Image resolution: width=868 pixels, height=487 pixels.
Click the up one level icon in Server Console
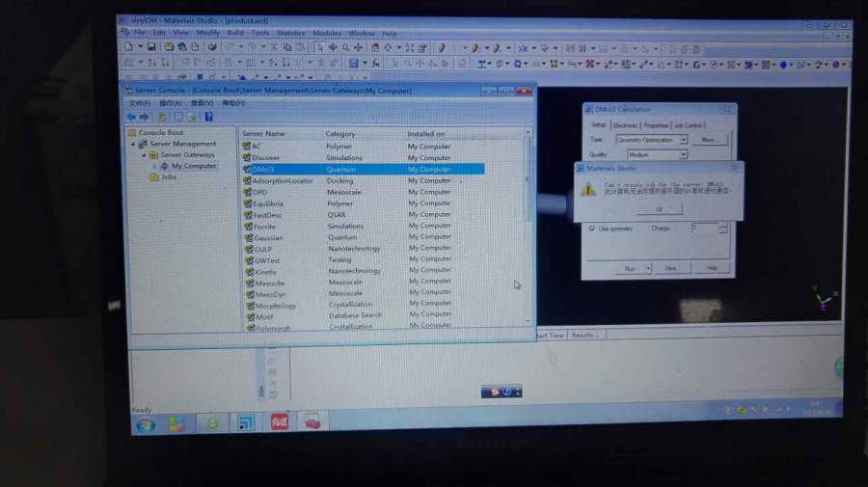[162, 117]
